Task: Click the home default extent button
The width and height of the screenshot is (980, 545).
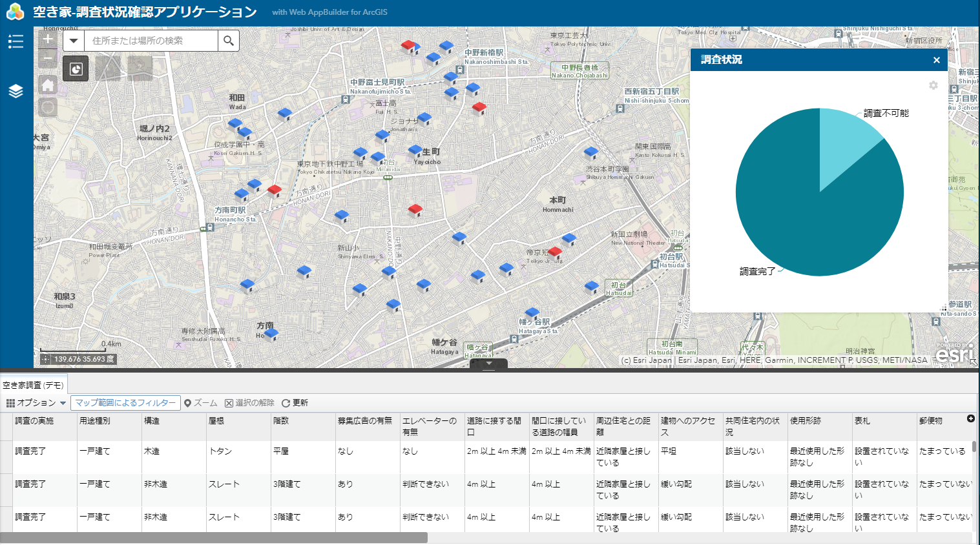Action: coord(48,85)
